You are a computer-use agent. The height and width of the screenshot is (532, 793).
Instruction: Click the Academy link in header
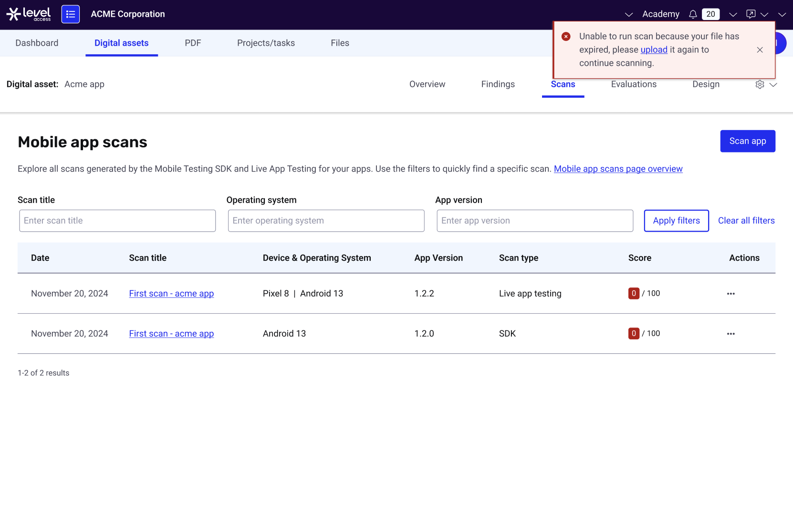[661, 14]
